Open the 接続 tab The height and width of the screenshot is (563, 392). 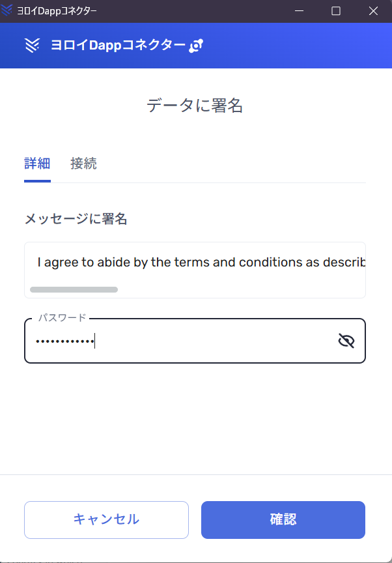[x=83, y=164]
